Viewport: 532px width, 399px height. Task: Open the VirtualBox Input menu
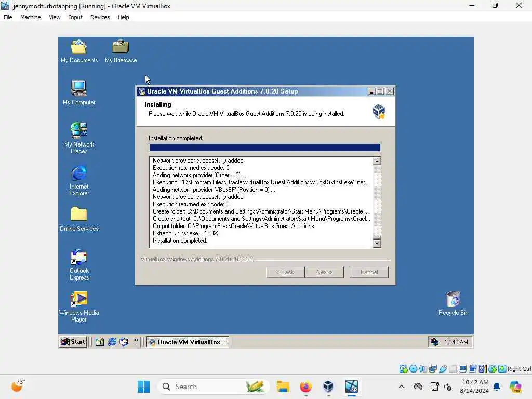(x=75, y=17)
